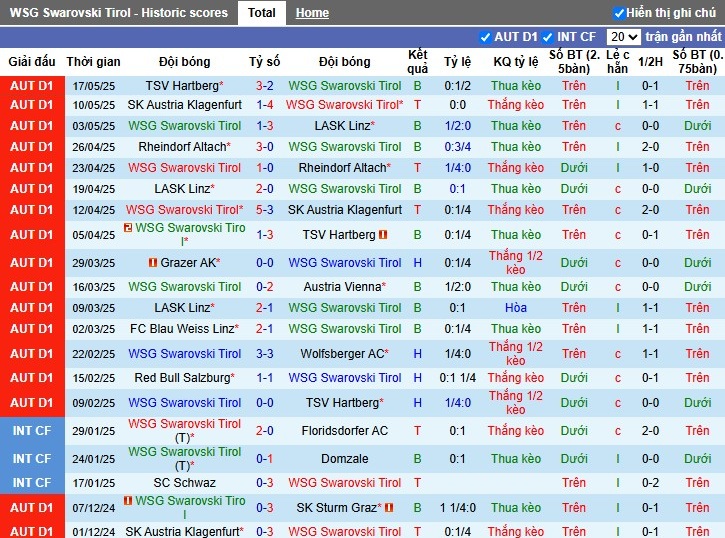Viewport: 725px width, 538px height.
Task: Select the Total tab
Action: [261, 13]
